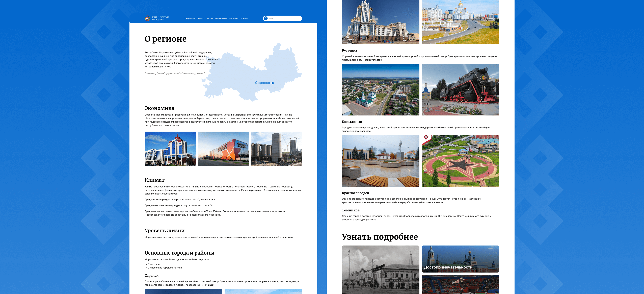This screenshot has height=294, width=644.
Task: Click the Саранск marker dot on map
Action: tap(273, 83)
